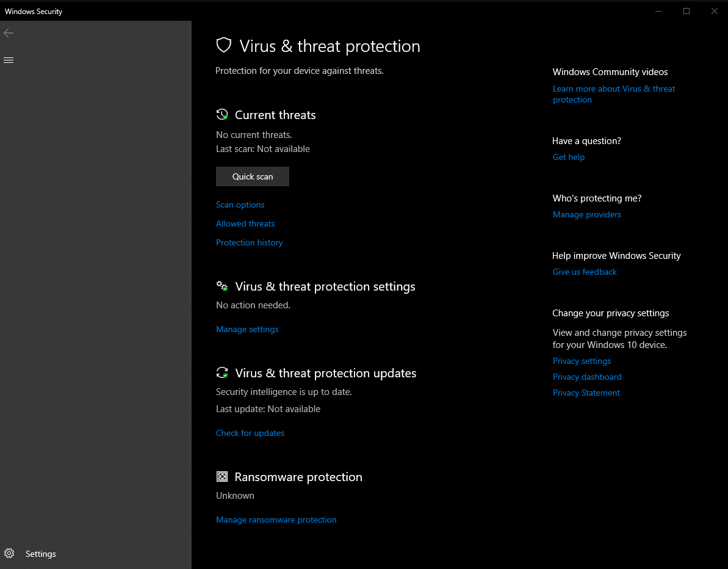Select the Settings label in sidebar
Screen dimensions: 728x569
(41, 554)
